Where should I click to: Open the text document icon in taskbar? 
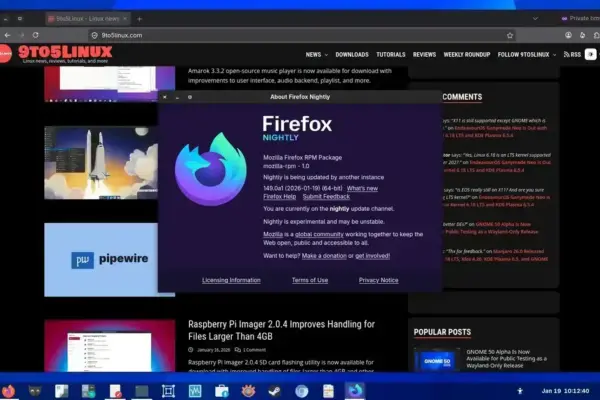(x=328, y=391)
